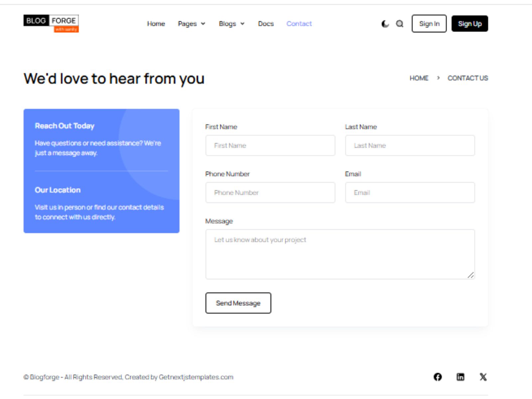Click the Blog Forge logo
532x399 pixels.
click(x=51, y=24)
